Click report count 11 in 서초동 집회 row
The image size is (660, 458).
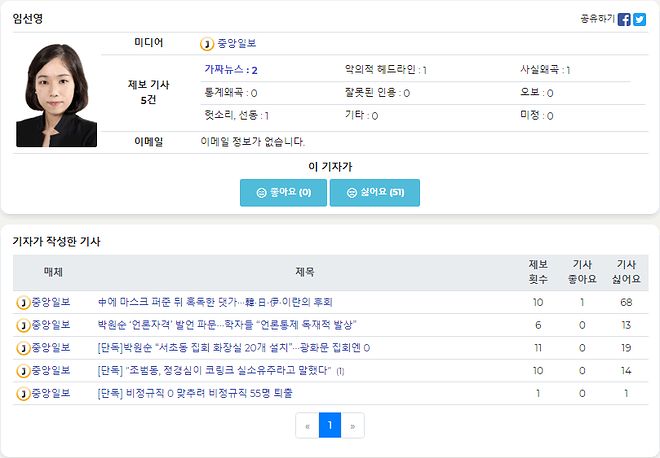(538, 348)
